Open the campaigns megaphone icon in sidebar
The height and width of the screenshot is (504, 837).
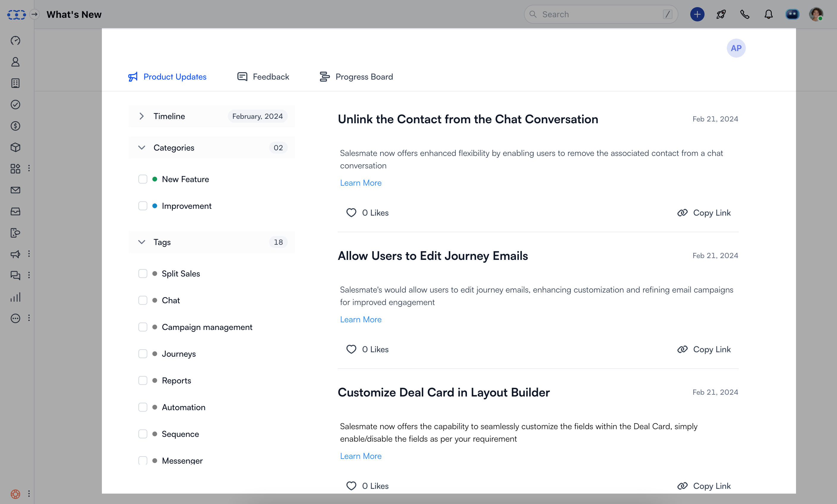[x=15, y=254]
